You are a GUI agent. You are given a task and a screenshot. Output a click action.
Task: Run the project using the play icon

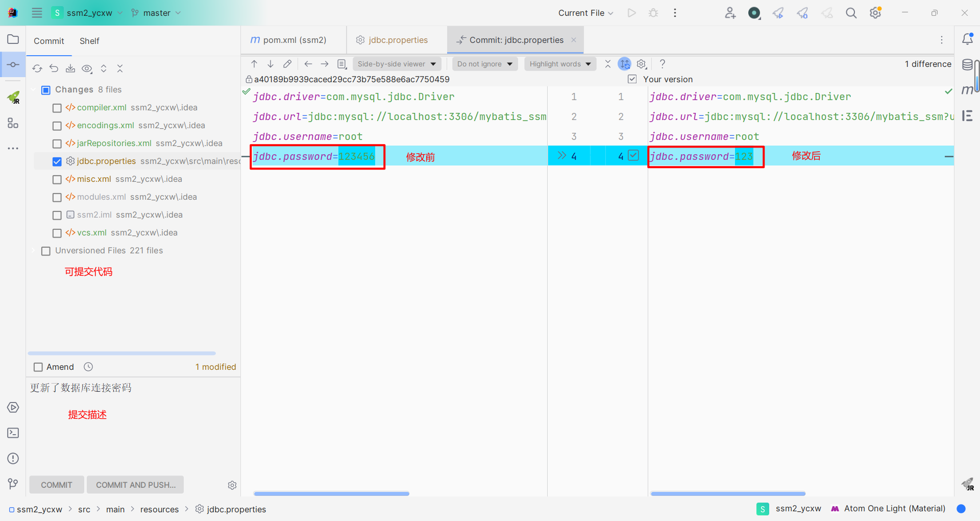coord(631,13)
